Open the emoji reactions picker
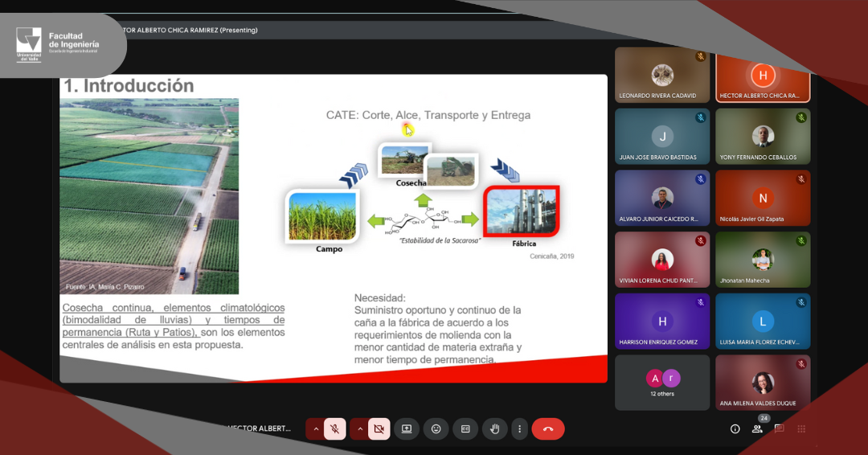The width and height of the screenshot is (868, 455). coord(436,429)
